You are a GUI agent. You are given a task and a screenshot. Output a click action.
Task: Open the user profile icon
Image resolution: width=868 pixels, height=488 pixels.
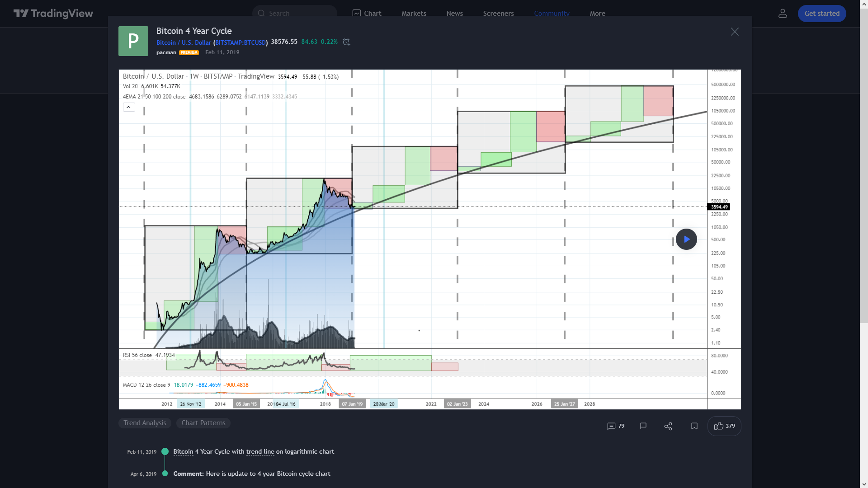783,14
